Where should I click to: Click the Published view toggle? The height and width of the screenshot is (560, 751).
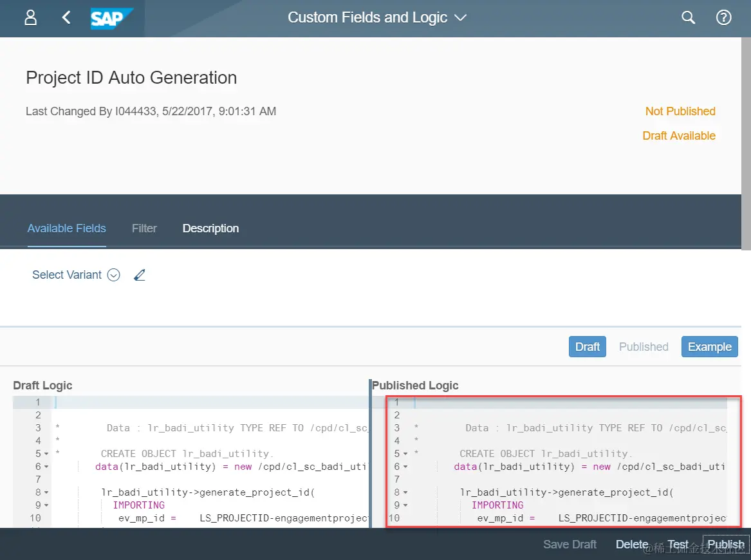(643, 346)
